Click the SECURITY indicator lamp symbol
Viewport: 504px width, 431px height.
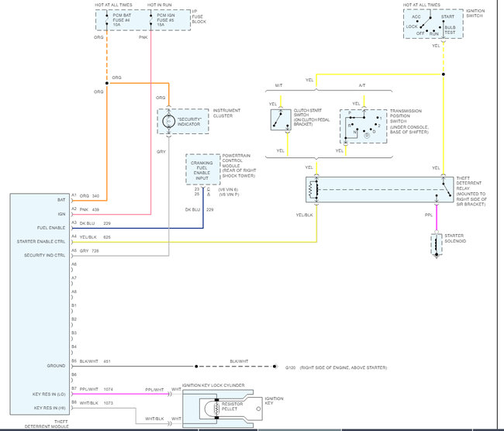[x=169, y=122]
